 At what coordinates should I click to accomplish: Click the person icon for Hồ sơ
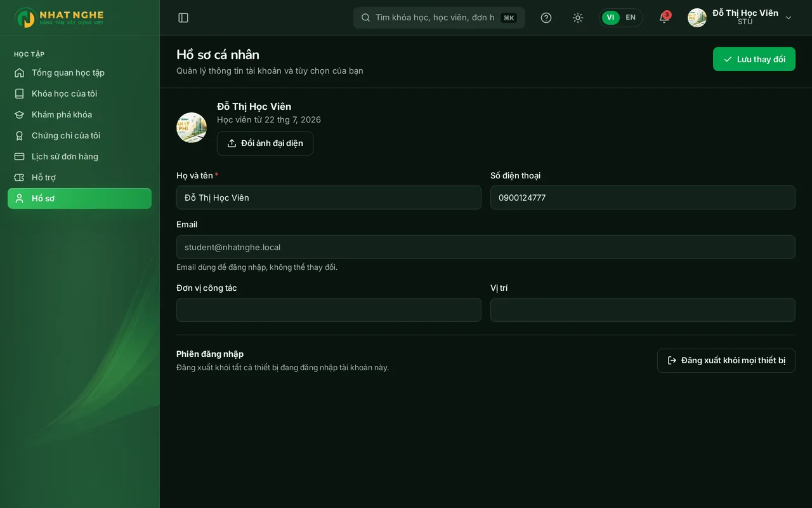tap(20, 198)
